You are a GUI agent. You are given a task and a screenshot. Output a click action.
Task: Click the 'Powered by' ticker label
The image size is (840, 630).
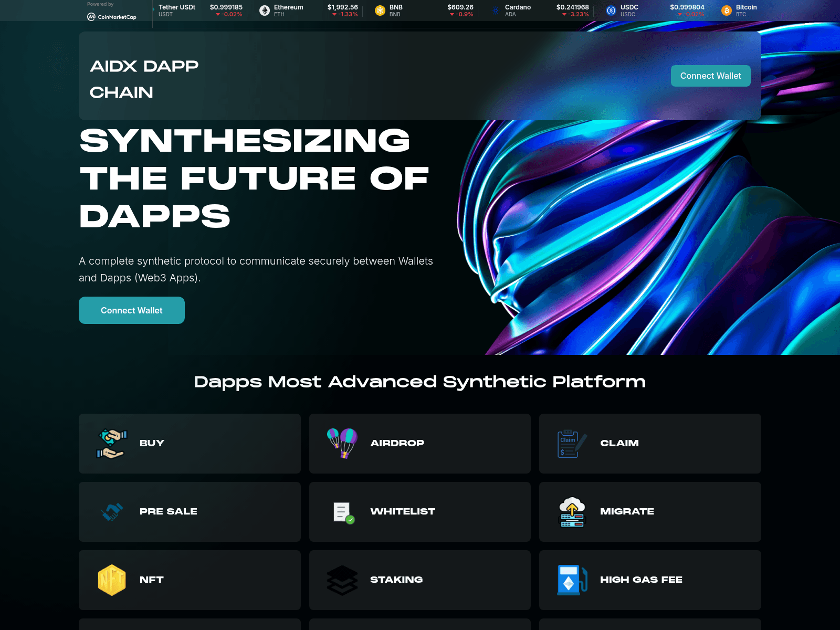point(100,4)
